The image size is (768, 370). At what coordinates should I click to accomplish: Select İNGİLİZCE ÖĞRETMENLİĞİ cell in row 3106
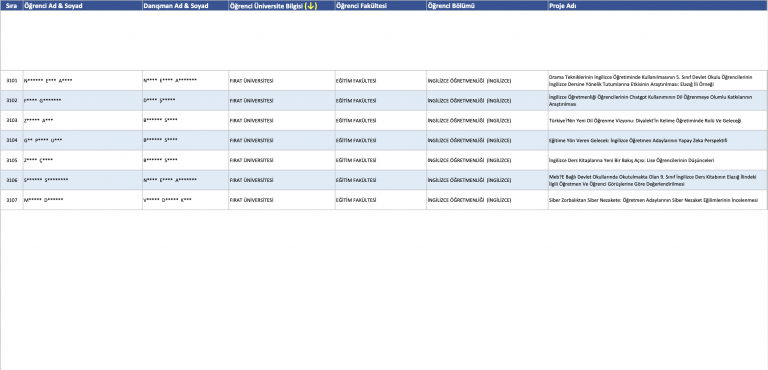(x=487, y=180)
